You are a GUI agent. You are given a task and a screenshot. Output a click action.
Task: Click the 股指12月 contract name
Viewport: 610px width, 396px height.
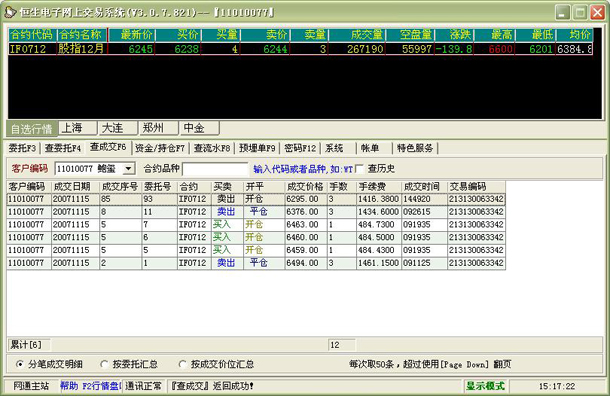[81, 49]
